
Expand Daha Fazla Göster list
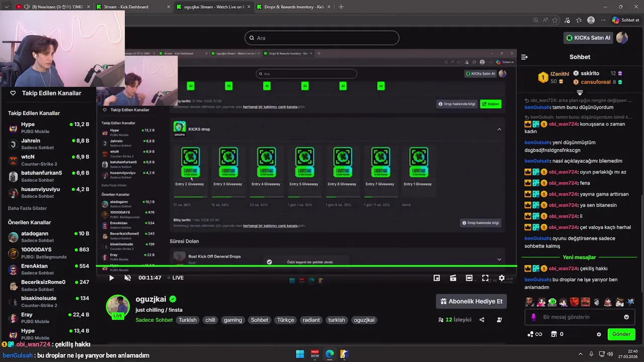pos(27,208)
